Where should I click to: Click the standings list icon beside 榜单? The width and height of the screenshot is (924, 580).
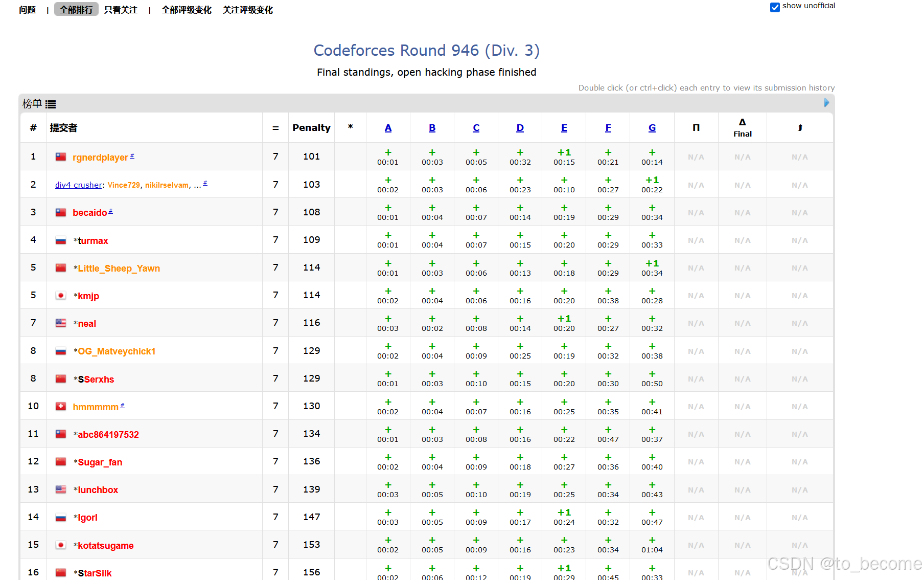coord(51,104)
